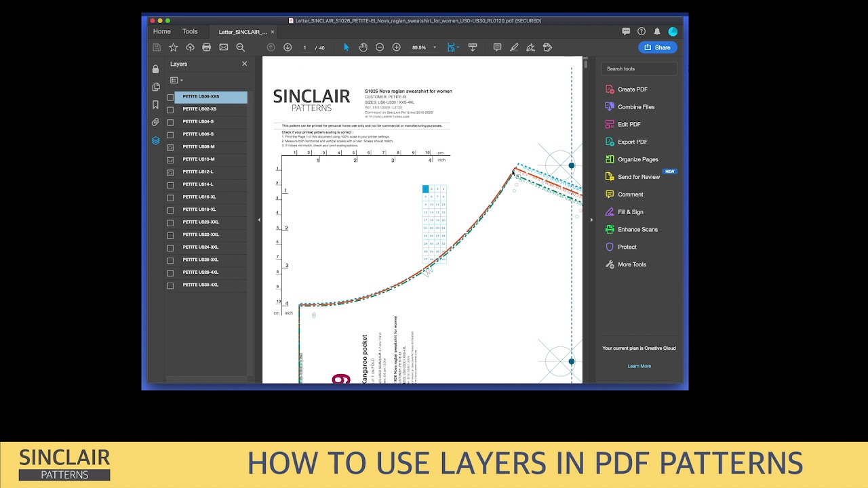Click the upload to cloud icon
The image size is (868, 488).
pyautogui.click(x=190, y=47)
